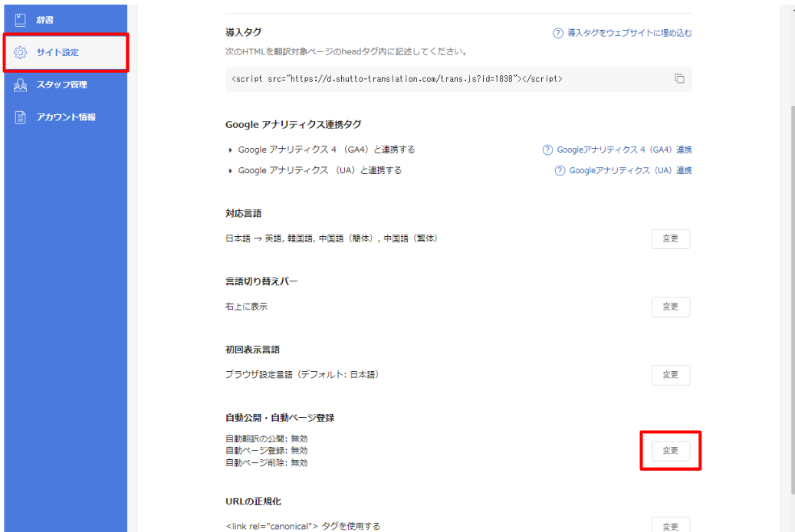
Task: Expand Google アナリティクス 4 (GA4) と連携する
Action: tap(321, 149)
